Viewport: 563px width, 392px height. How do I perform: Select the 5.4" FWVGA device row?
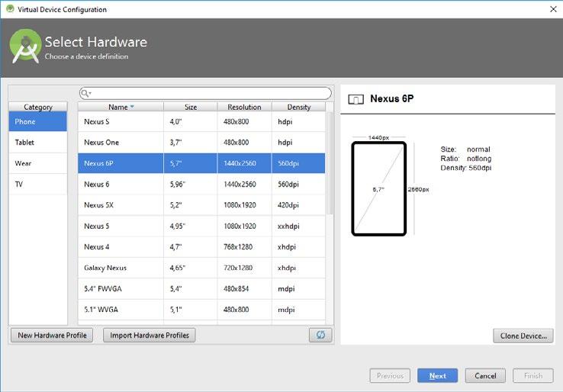click(x=201, y=288)
